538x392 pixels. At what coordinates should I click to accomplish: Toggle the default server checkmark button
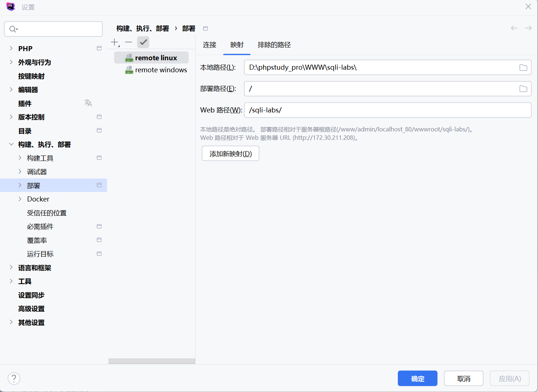coord(143,42)
